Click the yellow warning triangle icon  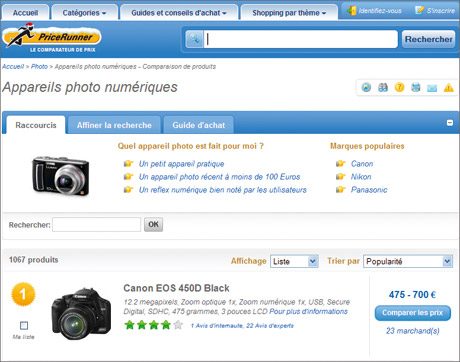[x=449, y=88]
